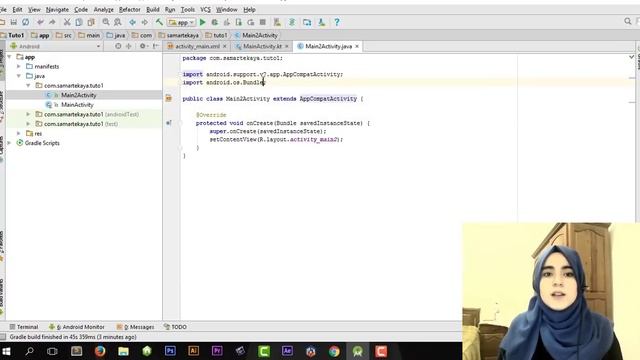The width and height of the screenshot is (640, 360).
Task: Run the app with green play icon
Action: (x=202, y=22)
